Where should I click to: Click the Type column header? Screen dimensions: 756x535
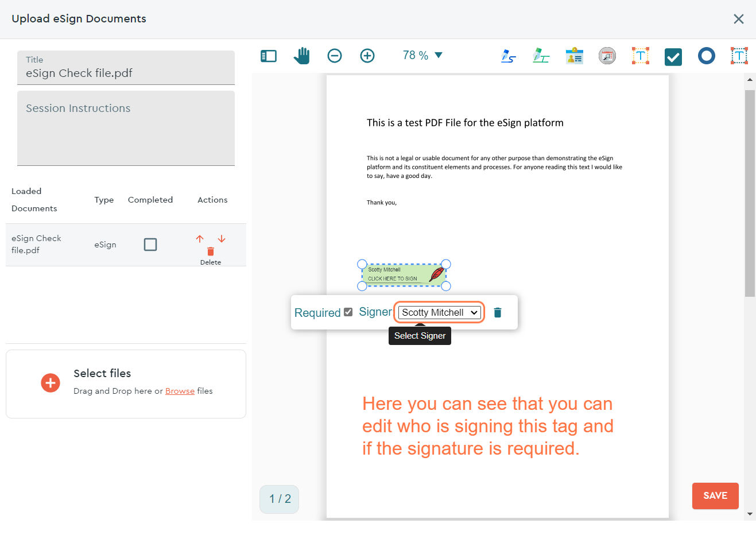[104, 200]
